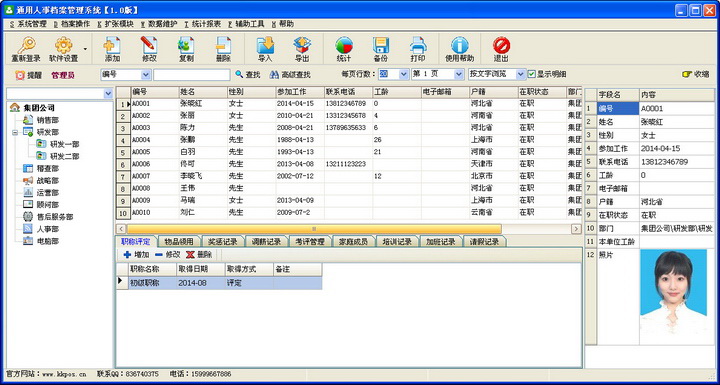Viewport: 720px width, 385px height.
Task: Open the 编号 search field dropdown
Action: 146,74
